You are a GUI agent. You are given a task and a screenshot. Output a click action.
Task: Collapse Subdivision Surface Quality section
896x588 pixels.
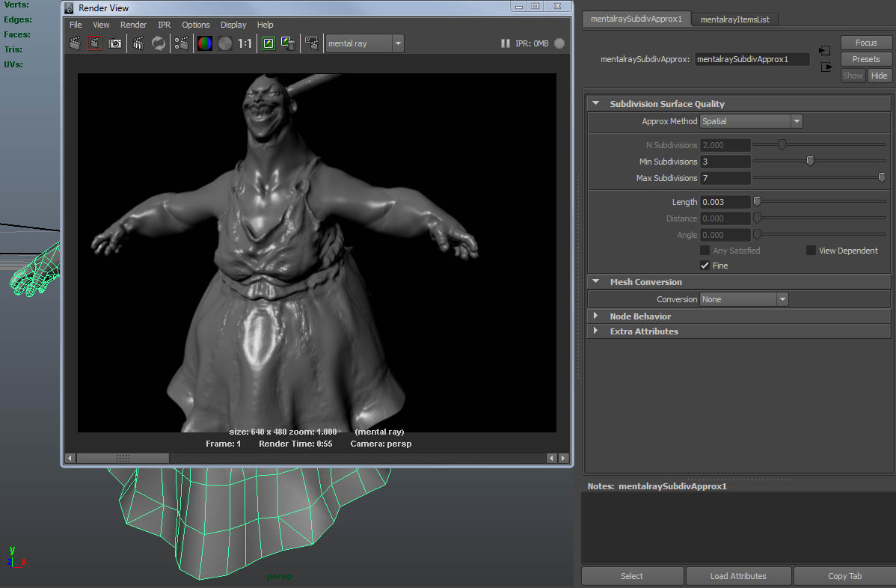coord(596,103)
